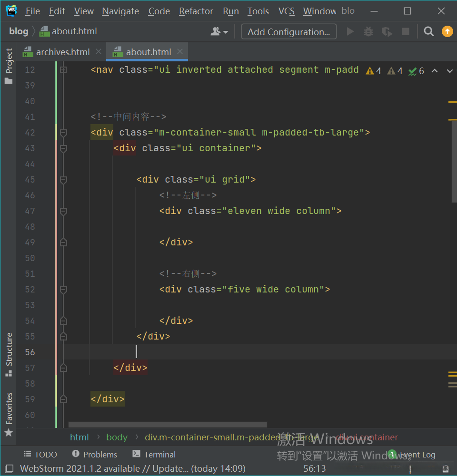Image resolution: width=457 pixels, height=476 pixels.
Task: Open Search Everywhere magnifier icon
Action: [429, 32]
